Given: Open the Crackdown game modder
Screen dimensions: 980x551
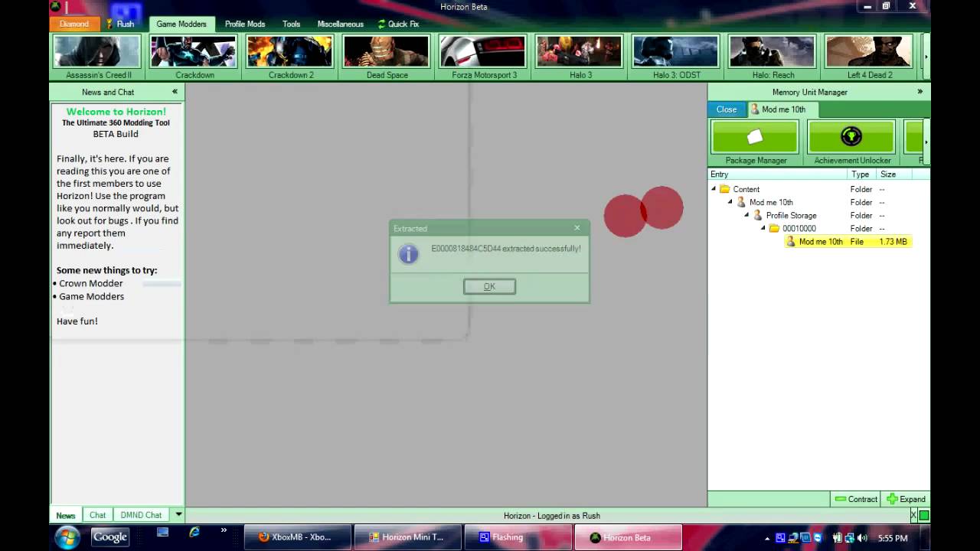Looking at the screenshot, I should point(194,57).
